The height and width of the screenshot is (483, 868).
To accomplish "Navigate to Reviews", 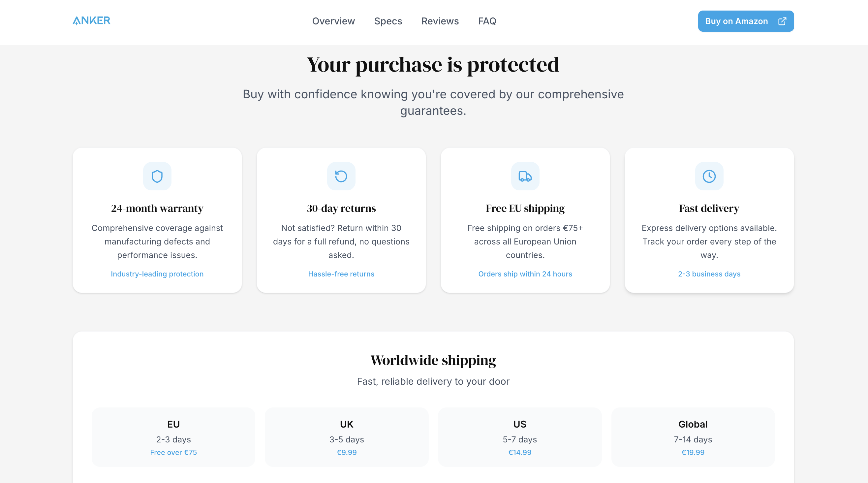I will click(x=440, y=21).
